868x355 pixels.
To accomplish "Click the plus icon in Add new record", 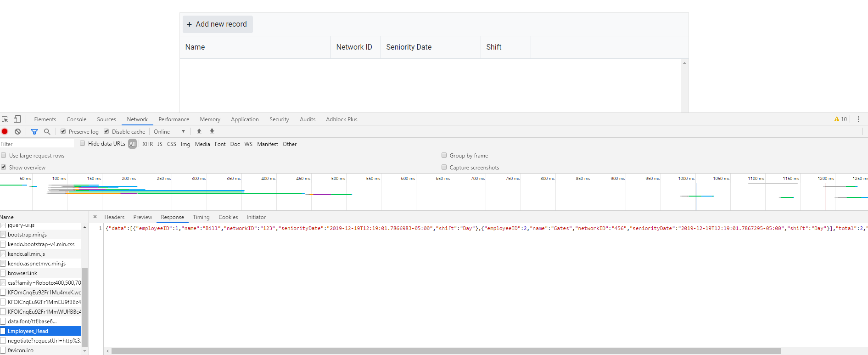I will 189,24.
